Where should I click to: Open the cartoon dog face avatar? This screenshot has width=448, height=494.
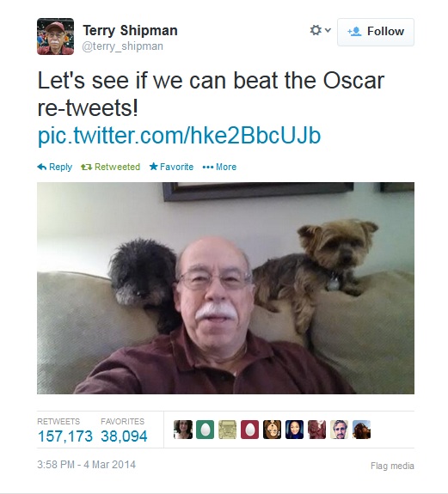[x=272, y=430]
